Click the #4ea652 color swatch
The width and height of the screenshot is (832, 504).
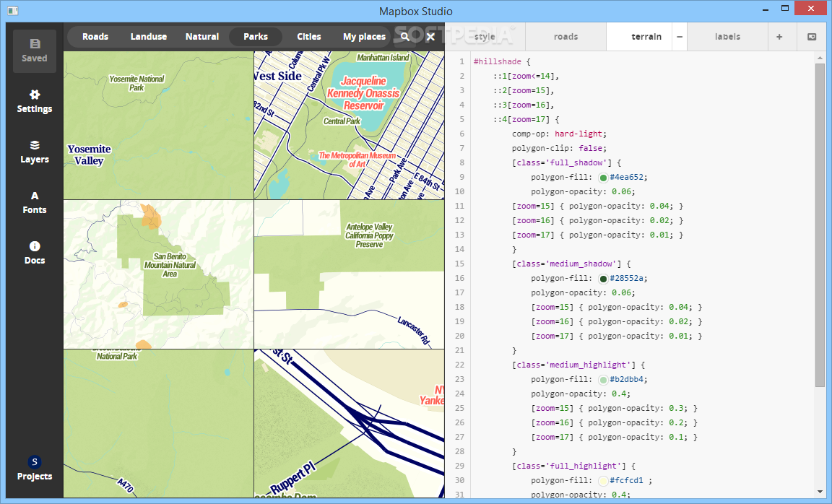(x=603, y=178)
